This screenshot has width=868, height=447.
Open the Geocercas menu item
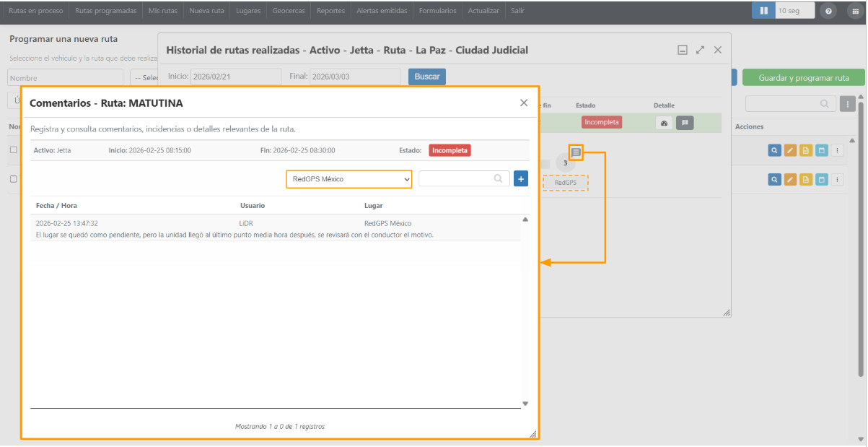(x=289, y=11)
